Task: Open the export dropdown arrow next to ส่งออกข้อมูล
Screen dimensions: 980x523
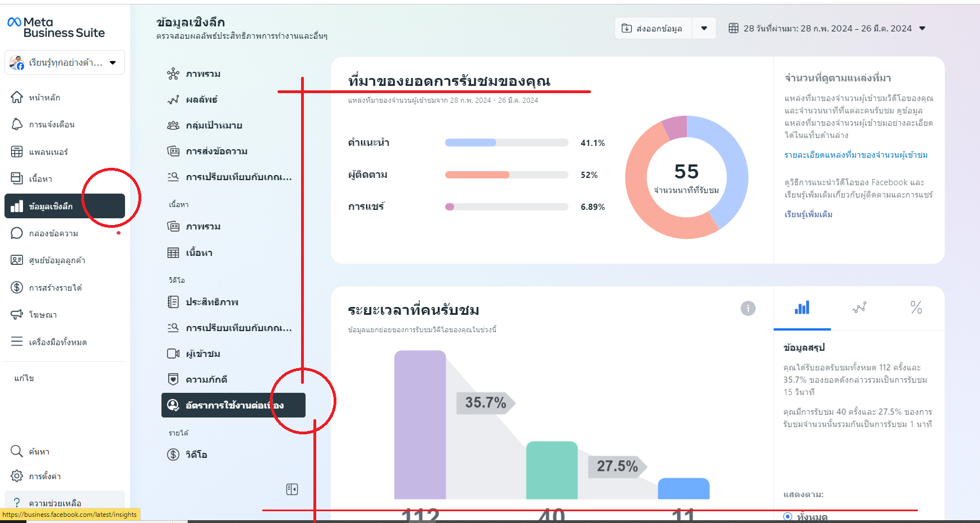Action: click(704, 28)
